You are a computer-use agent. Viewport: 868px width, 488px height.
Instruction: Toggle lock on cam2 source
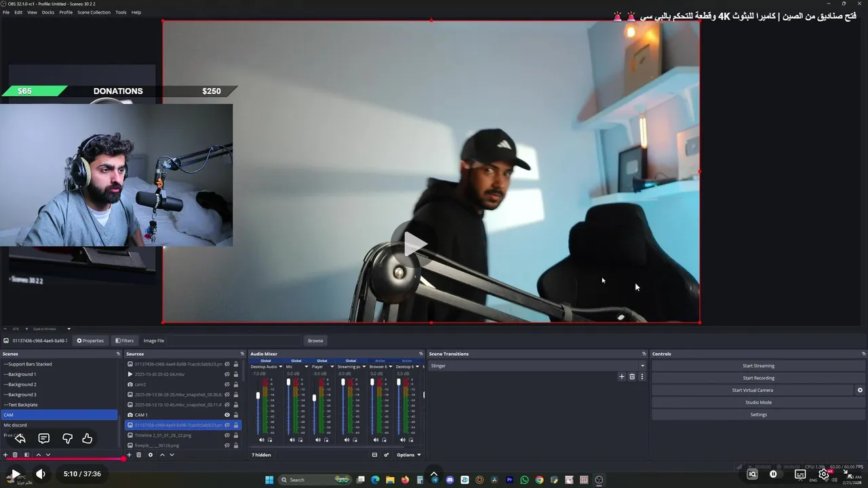[x=236, y=384]
